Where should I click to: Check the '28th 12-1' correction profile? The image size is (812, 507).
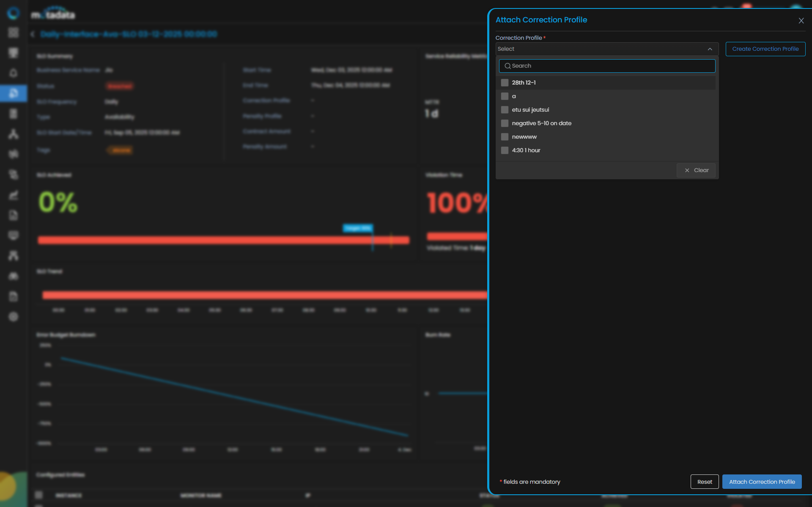(505, 83)
